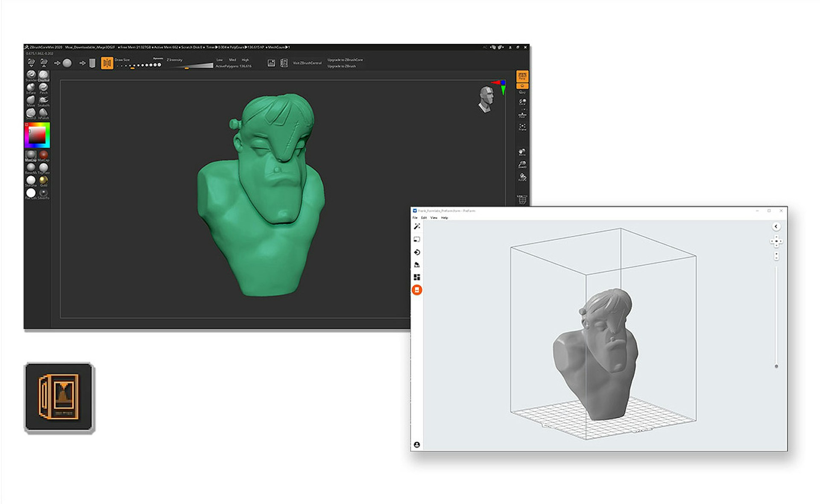Image resolution: width=820 pixels, height=504 pixels.
Task: Select PreForm's Layout tool icon
Action: (x=417, y=277)
